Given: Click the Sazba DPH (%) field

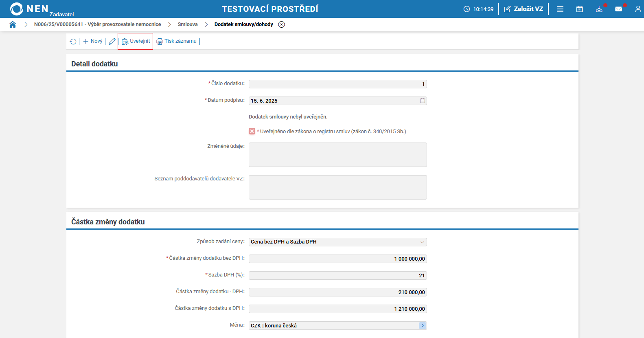Looking at the screenshot, I should pos(338,276).
